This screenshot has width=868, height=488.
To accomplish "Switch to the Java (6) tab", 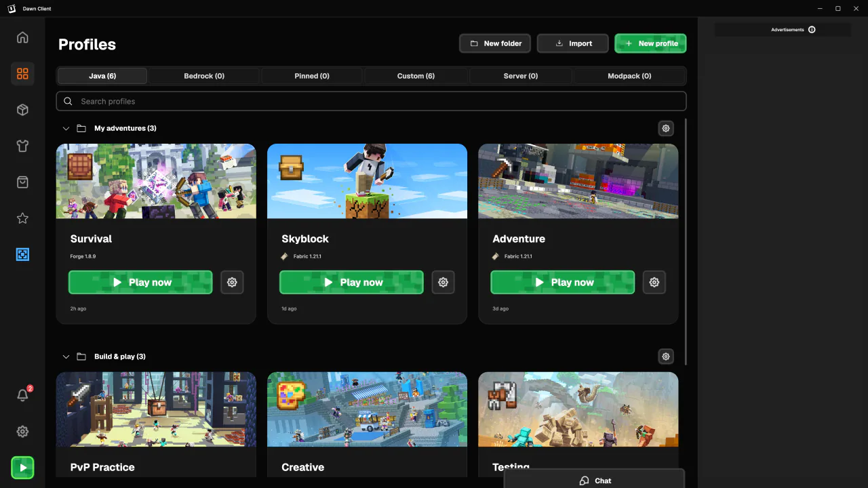I will [102, 76].
